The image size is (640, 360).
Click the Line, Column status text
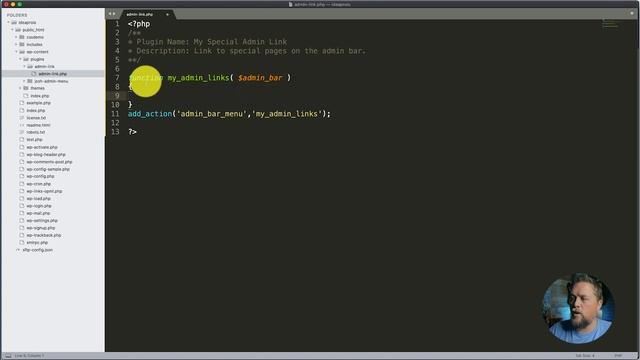29,356
